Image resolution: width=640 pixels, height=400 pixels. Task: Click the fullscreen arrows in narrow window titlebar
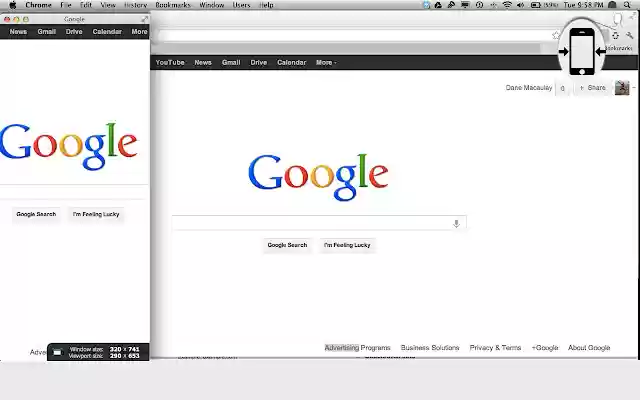[144, 19]
